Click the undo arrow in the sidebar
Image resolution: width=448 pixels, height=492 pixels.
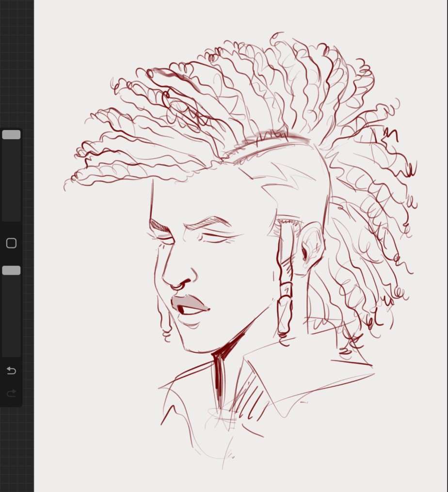11,371
